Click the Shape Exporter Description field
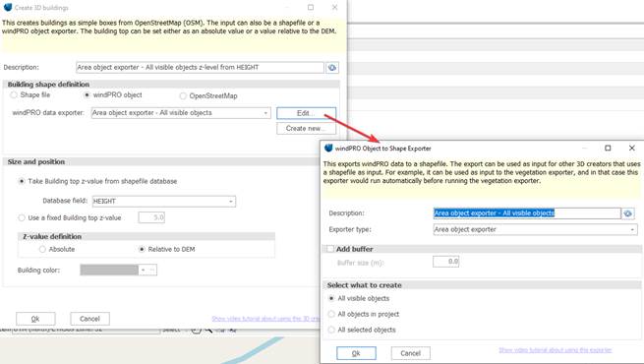Screen dimensions: 644x364 coord(527,213)
